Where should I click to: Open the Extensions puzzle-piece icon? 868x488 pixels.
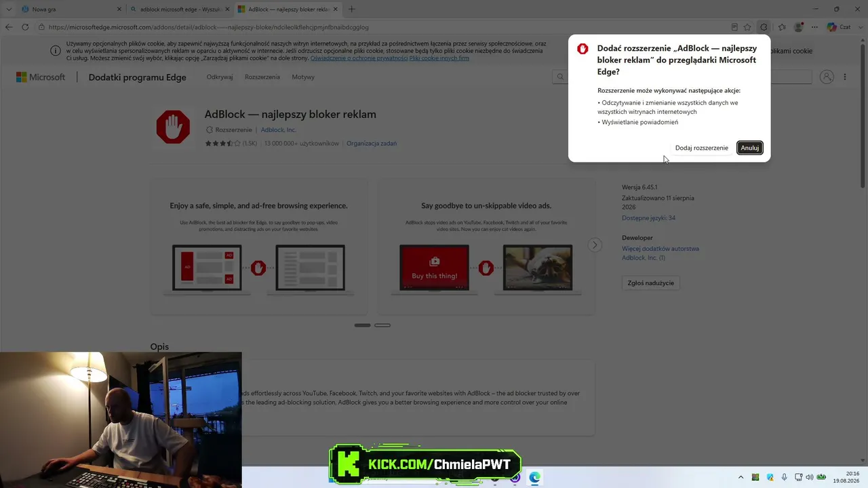point(764,27)
